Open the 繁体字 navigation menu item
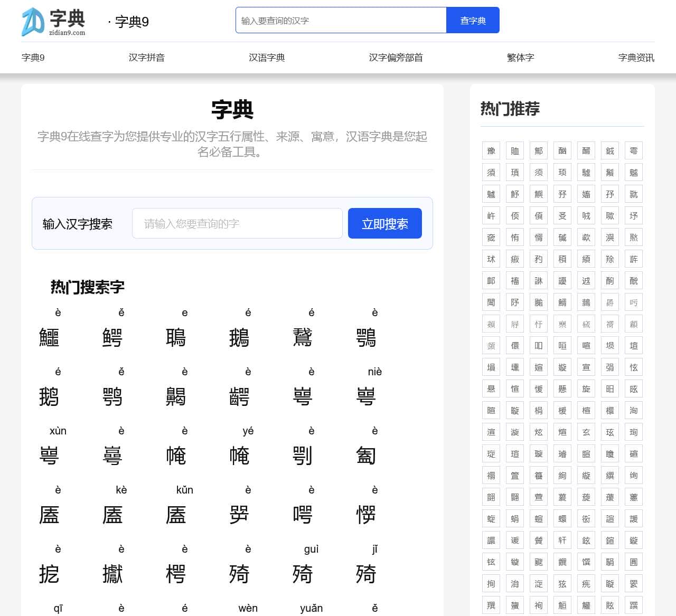 click(x=520, y=57)
